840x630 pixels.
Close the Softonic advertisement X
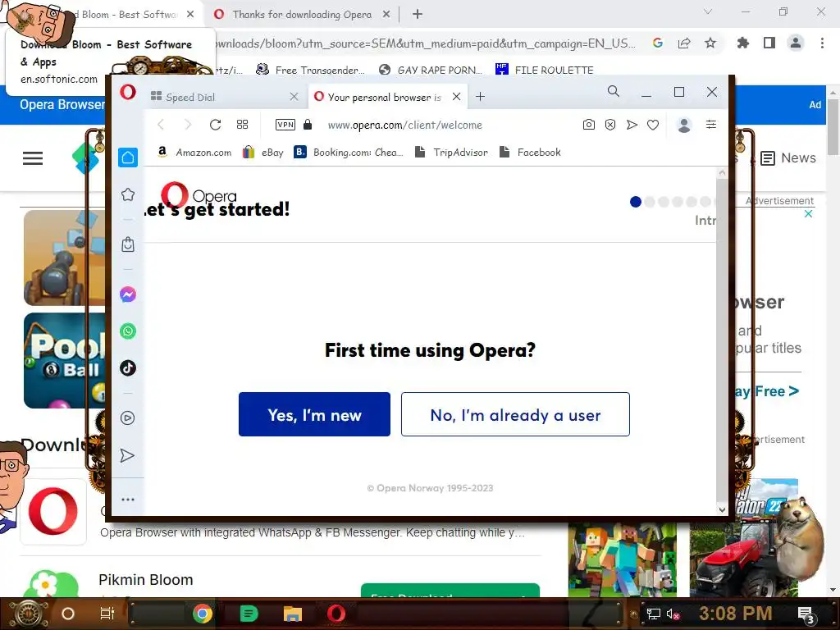click(808, 214)
